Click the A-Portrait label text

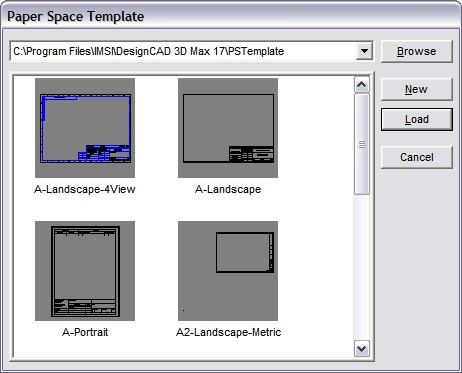85,332
